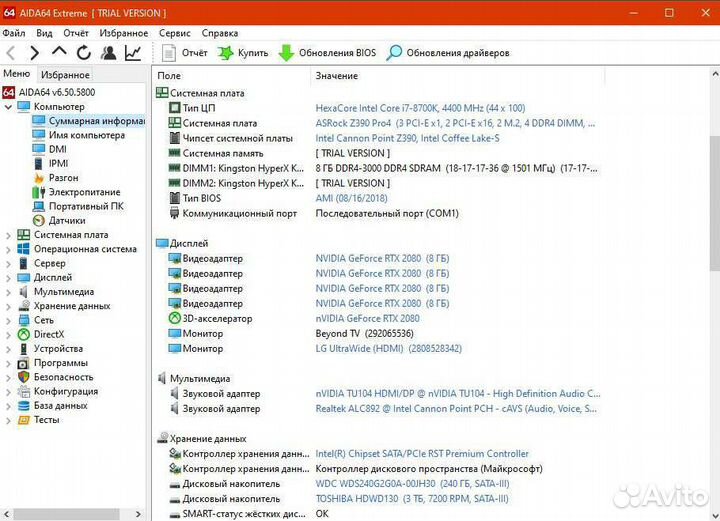Open the Вид menu
720x521 pixels.
coord(44,33)
